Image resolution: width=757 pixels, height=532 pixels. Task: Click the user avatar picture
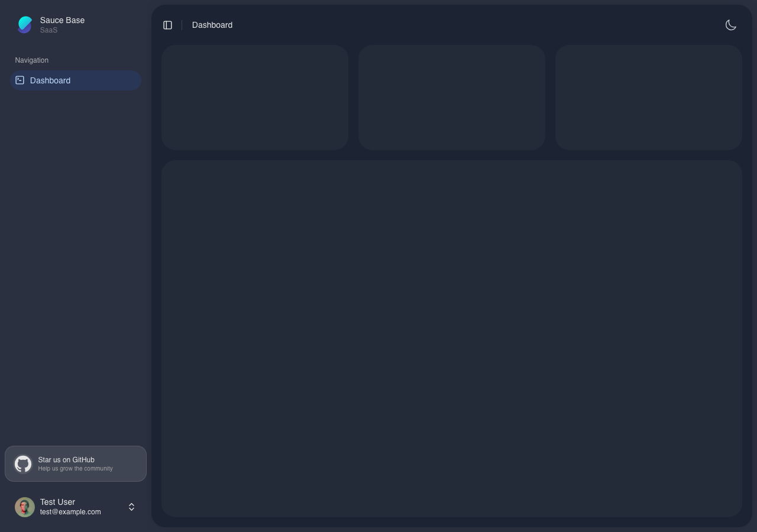pos(25,507)
